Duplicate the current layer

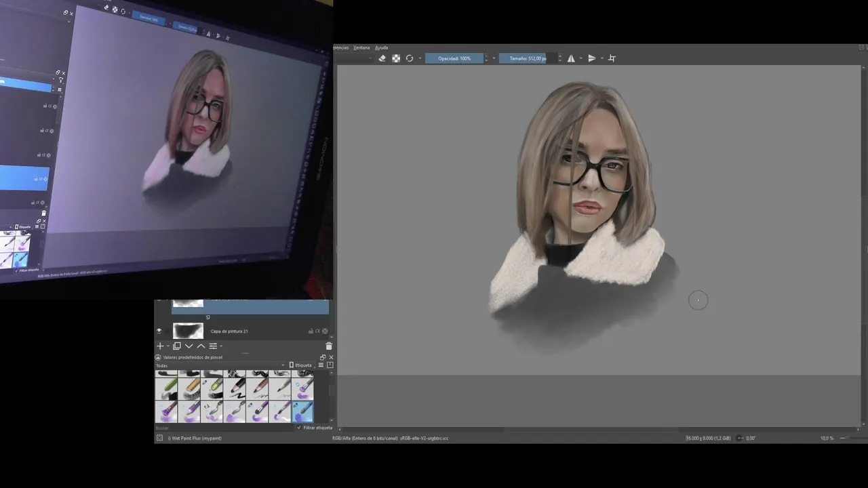point(177,346)
